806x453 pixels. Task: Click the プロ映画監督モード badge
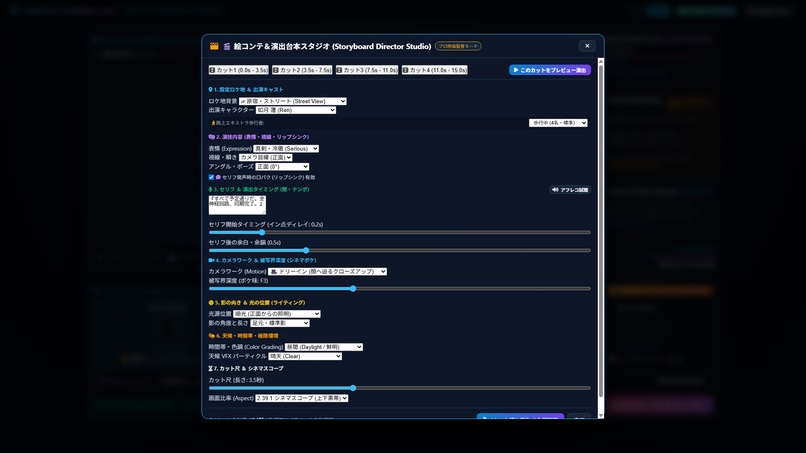(458, 46)
